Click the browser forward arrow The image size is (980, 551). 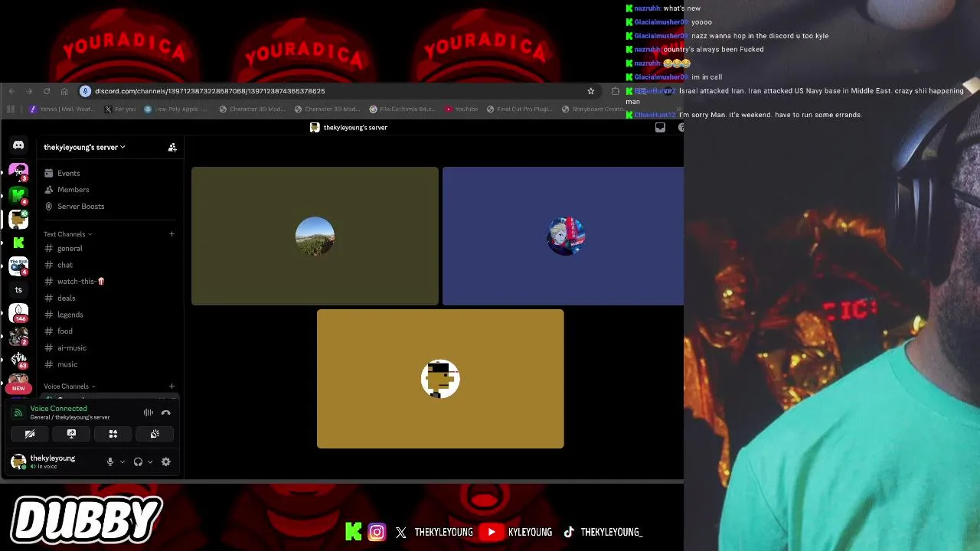pyautogui.click(x=29, y=91)
